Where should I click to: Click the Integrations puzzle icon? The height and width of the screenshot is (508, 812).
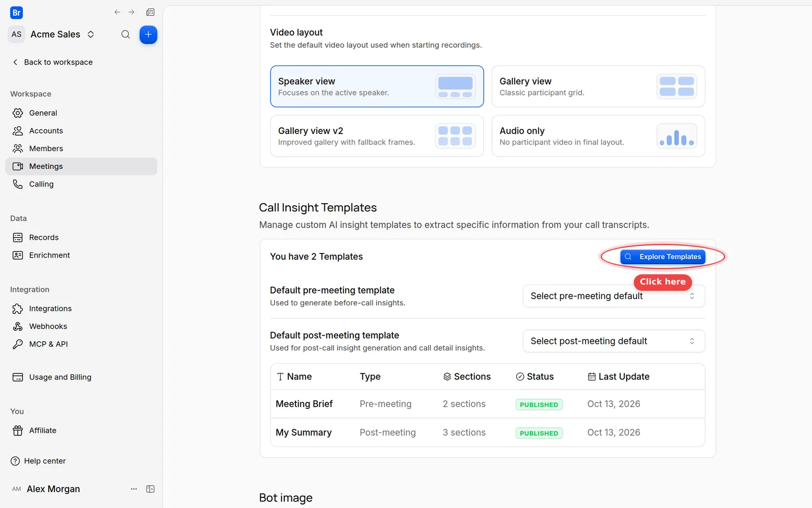point(18,308)
